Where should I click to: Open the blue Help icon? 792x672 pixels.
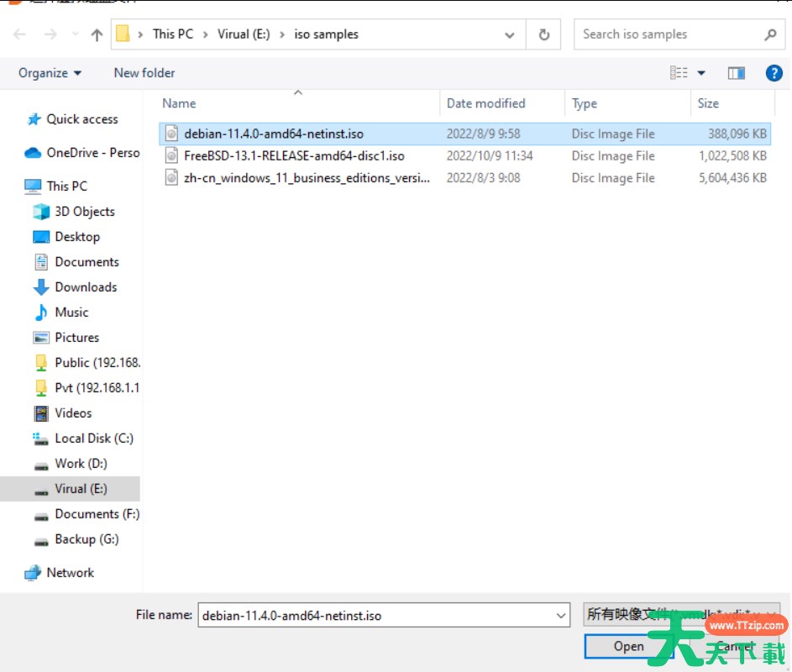(774, 73)
